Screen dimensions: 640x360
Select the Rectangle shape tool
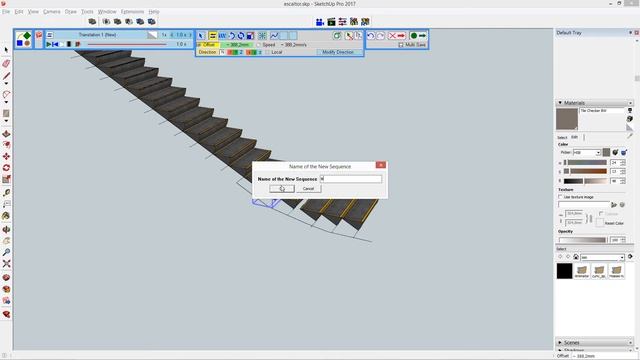(6, 113)
